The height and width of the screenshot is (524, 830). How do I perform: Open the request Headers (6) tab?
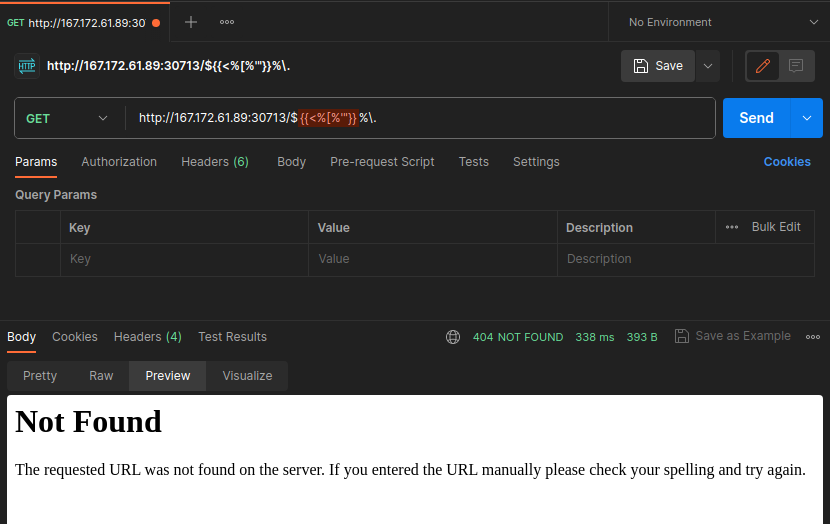click(x=214, y=162)
